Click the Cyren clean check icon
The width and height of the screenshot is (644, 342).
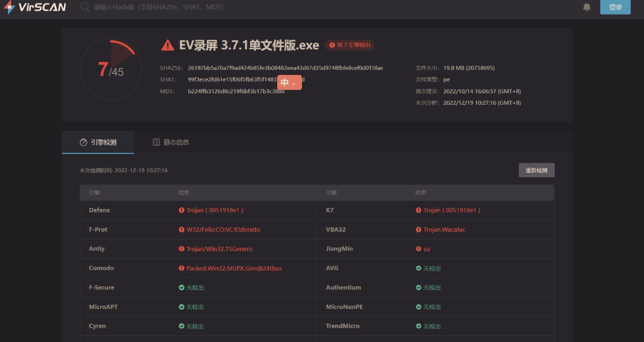(181, 327)
